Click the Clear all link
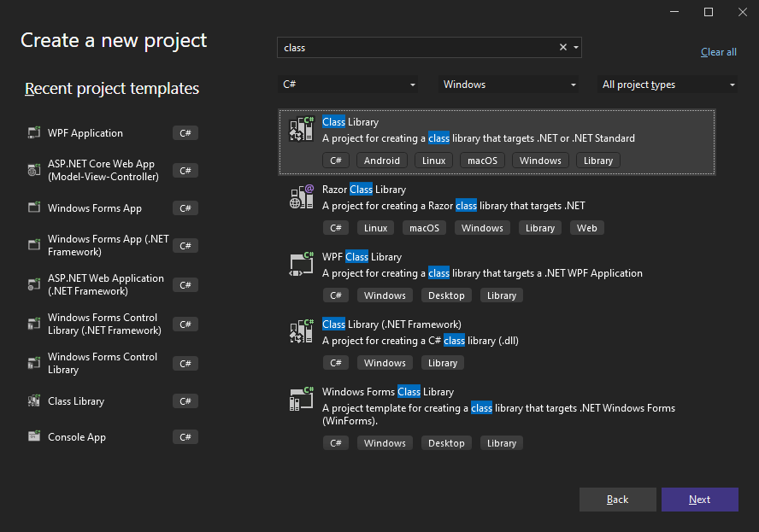 coord(719,52)
